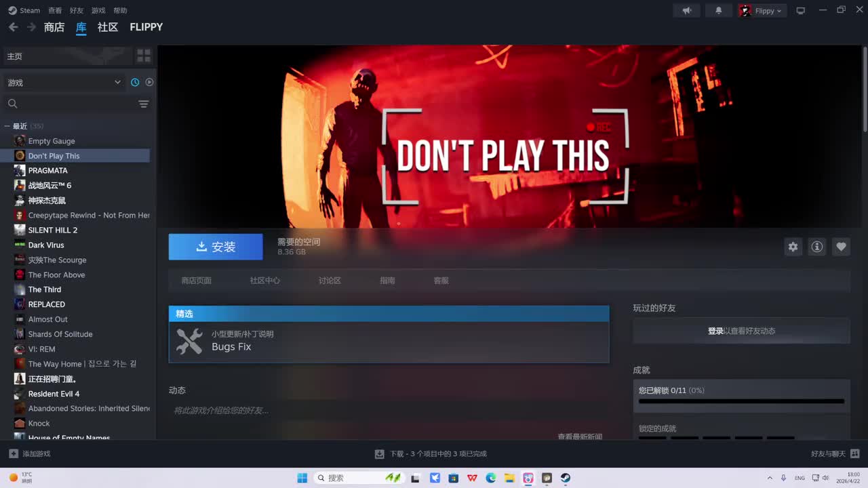Toggle ready-to-play games filter icon
Viewport: 868px width, 488px height.
coord(149,82)
